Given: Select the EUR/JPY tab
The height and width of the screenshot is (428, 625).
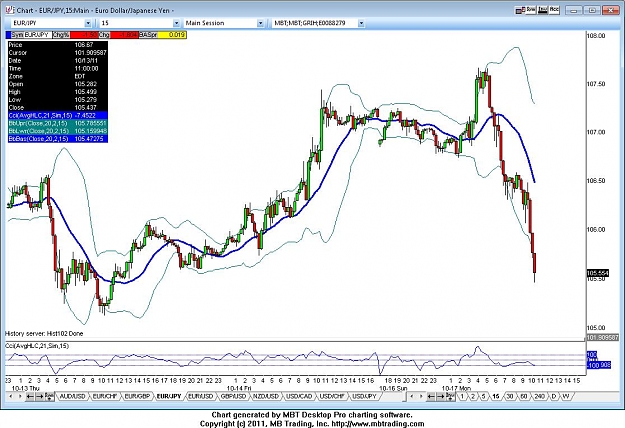Looking at the screenshot, I should 169,397.
